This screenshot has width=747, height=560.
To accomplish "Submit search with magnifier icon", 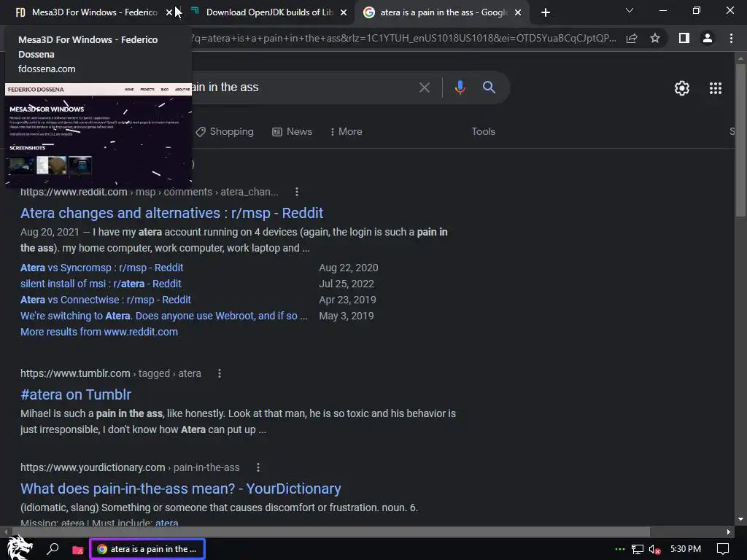I will 489,87.
